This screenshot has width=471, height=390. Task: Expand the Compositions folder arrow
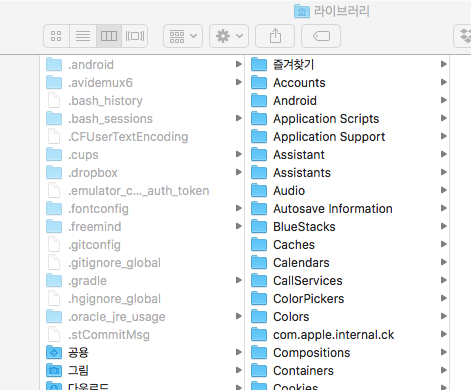pyautogui.click(x=443, y=352)
